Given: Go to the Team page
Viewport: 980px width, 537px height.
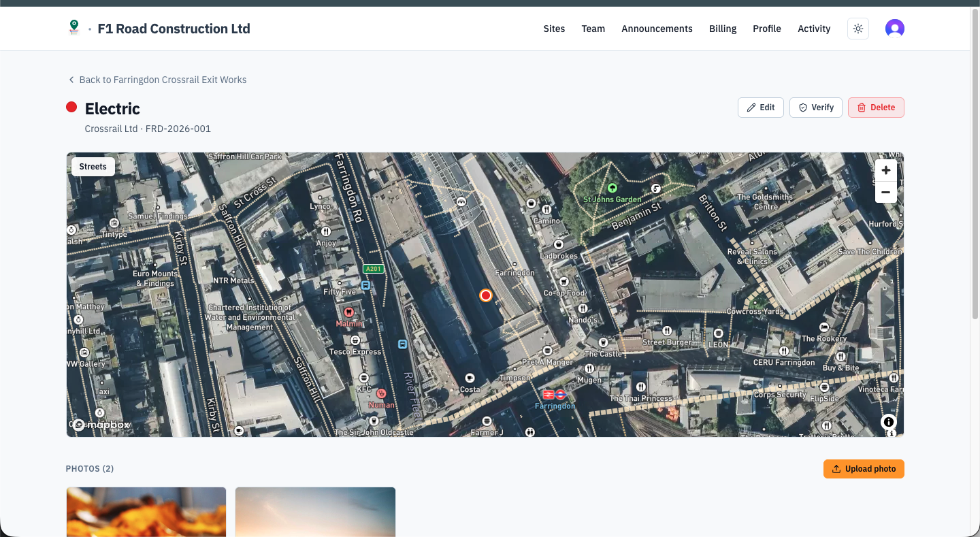Looking at the screenshot, I should pyautogui.click(x=593, y=29).
